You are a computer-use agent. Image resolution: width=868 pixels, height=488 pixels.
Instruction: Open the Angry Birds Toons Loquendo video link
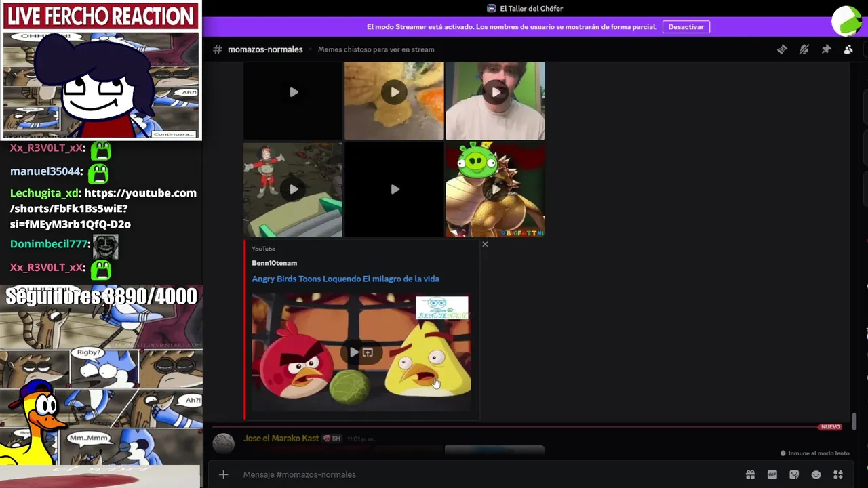345,279
